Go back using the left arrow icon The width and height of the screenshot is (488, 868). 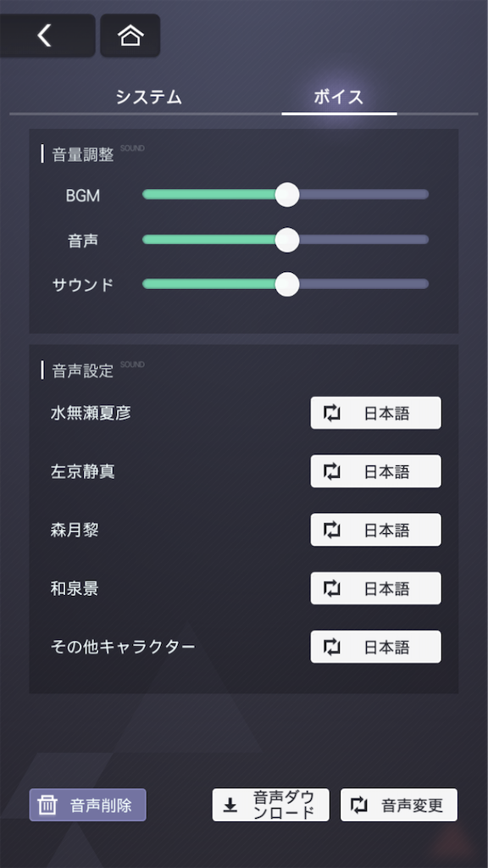tap(44, 36)
